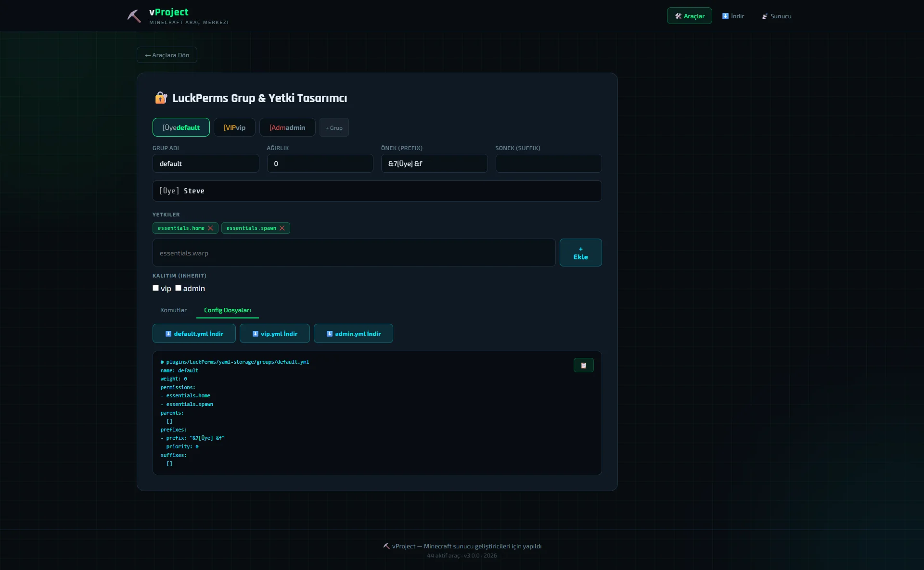Click the prefix "&7[Üye] &f" config line
The height and width of the screenshot is (570, 924).
click(192, 438)
